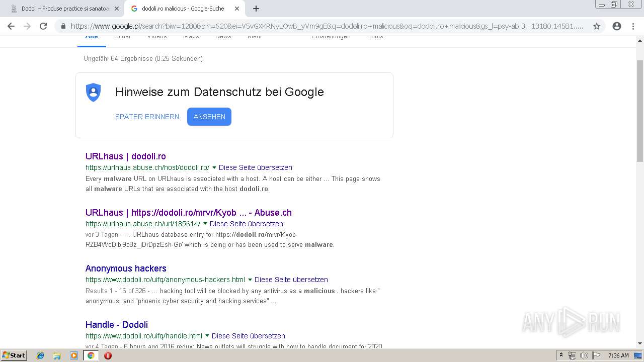644x362 pixels.
Task: Go forward with the arrow button
Action: tap(27, 26)
